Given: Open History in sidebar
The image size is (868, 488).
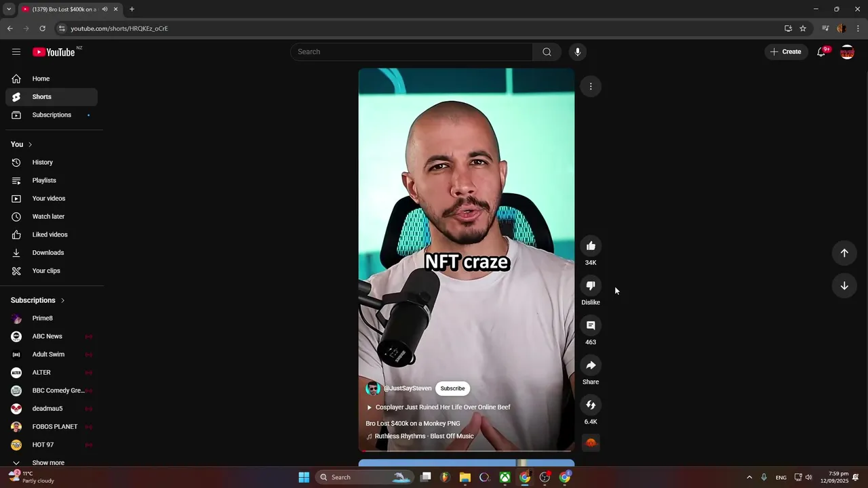Looking at the screenshot, I should click(52, 163).
